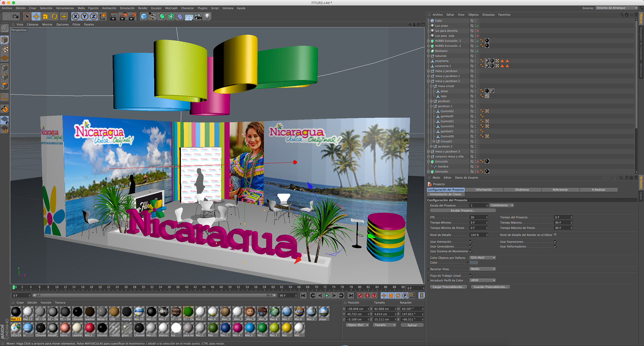This screenshot has height=346, width=644.
Task: Switch to the Dinámicas tab
Action: pos(522,190)
